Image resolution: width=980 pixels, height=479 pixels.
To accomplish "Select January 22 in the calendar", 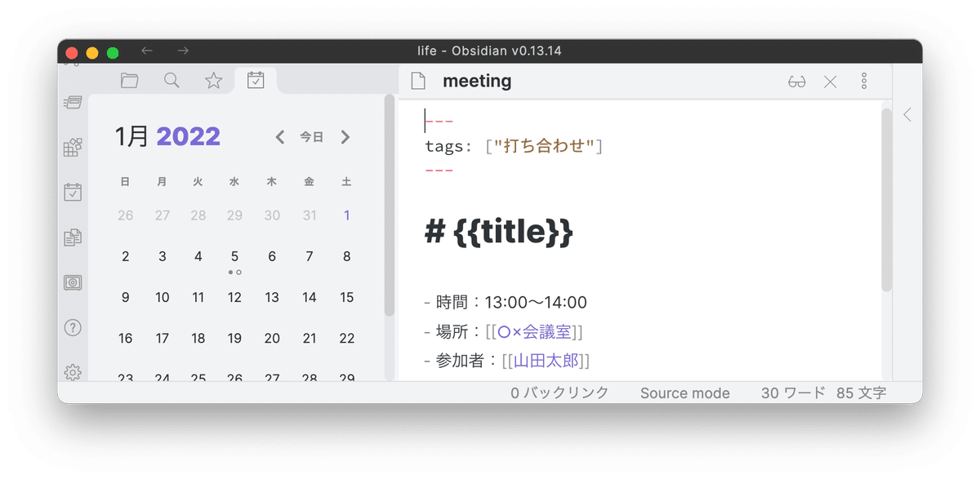I will [347, 338].
